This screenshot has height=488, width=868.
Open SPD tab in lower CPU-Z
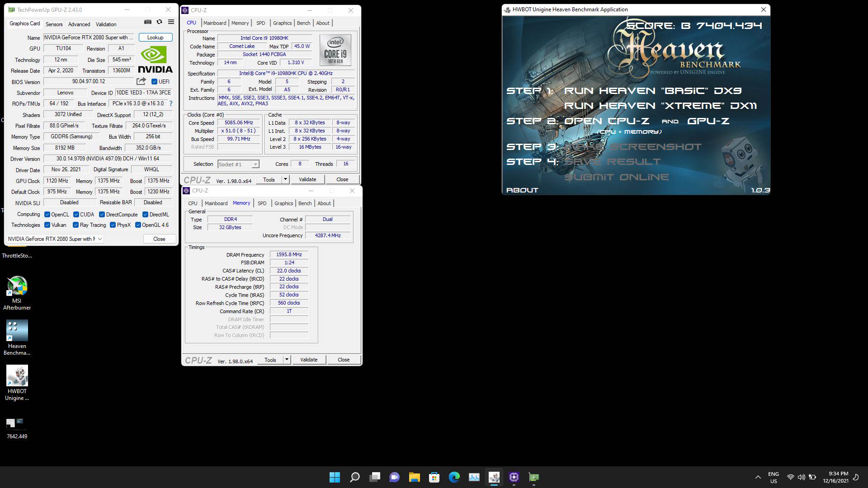(x=262, y=203)
